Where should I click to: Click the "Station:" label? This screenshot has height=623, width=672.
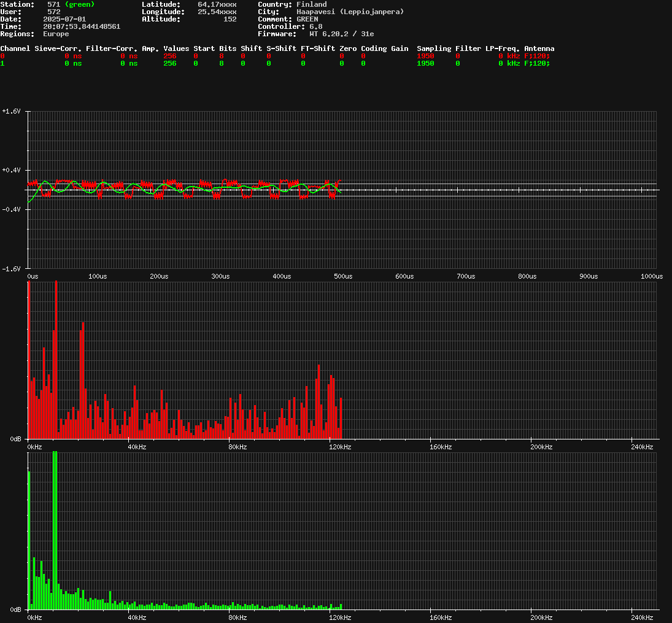click(17, 4)
